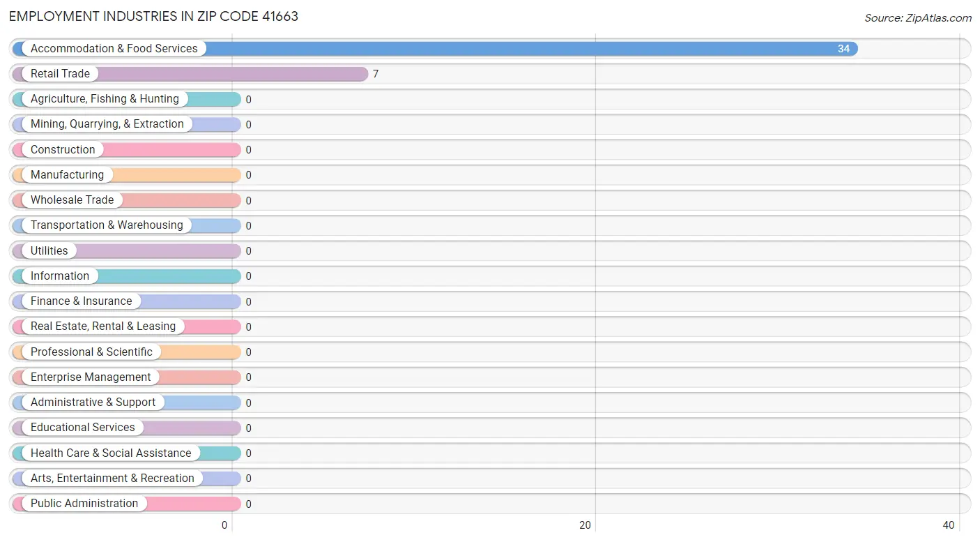This screenshot has height=542, width=980.
Task: Click the 0 value beside Manufacturing bar
Action: click(248, 175)
